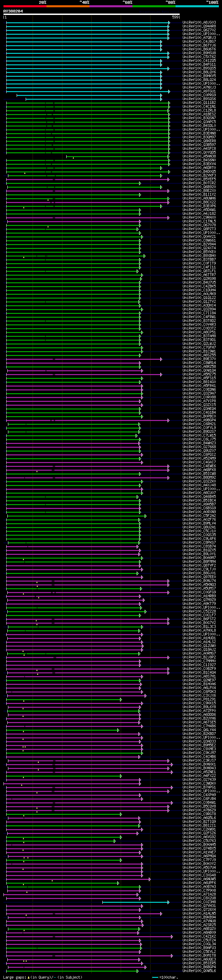
Task: Open hit "UniRef100_B8E2X0"
Action: 199,191
